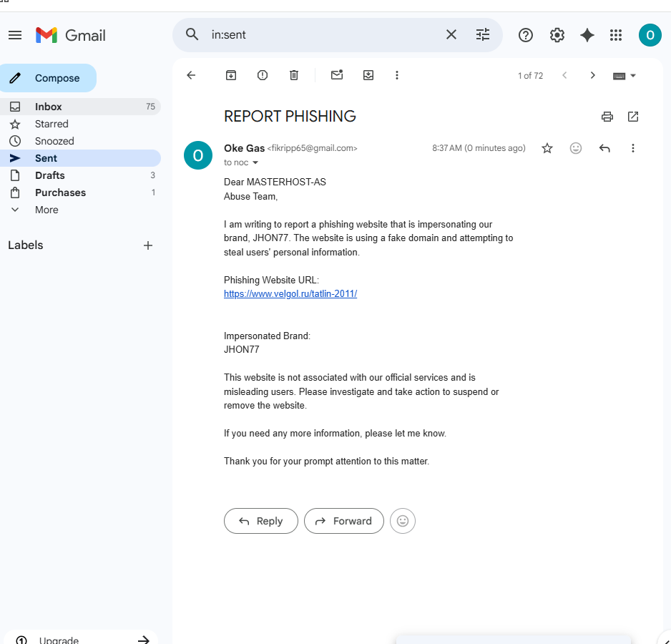Show recipient details arrow next to noc
This screenshot has height=644, width=671.
tap(255, 162)
